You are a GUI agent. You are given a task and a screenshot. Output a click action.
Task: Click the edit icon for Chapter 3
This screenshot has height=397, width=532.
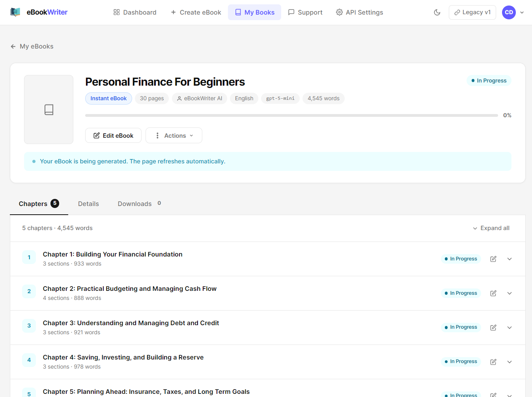(493, 328)
